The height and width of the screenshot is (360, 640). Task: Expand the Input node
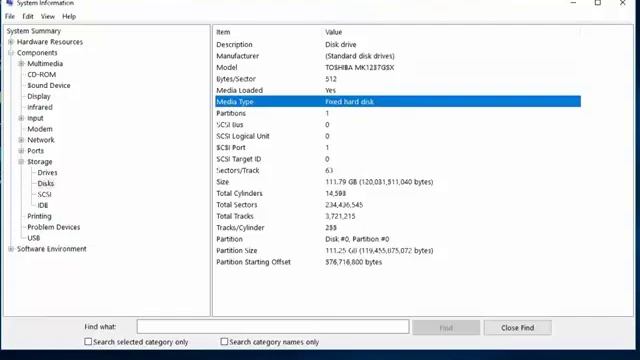21,118
